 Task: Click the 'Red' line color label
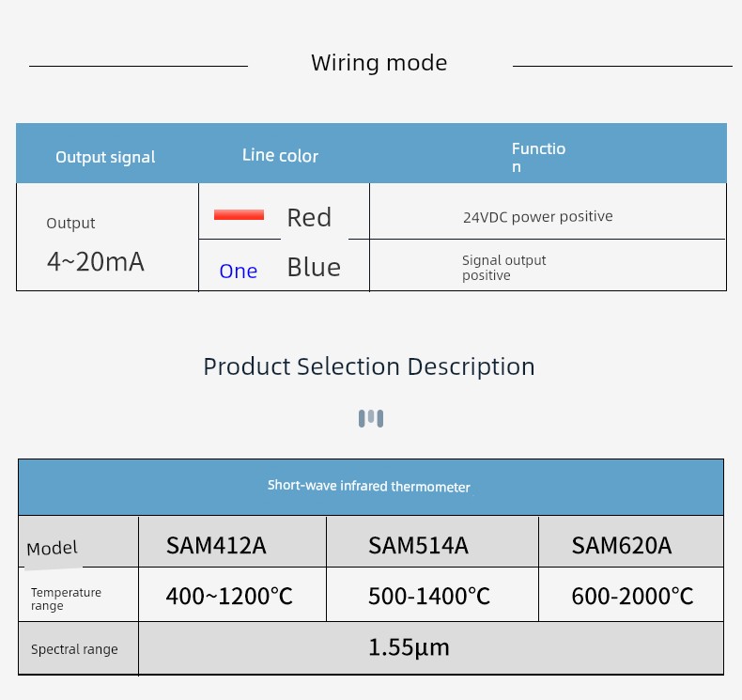tap(309, 218)
